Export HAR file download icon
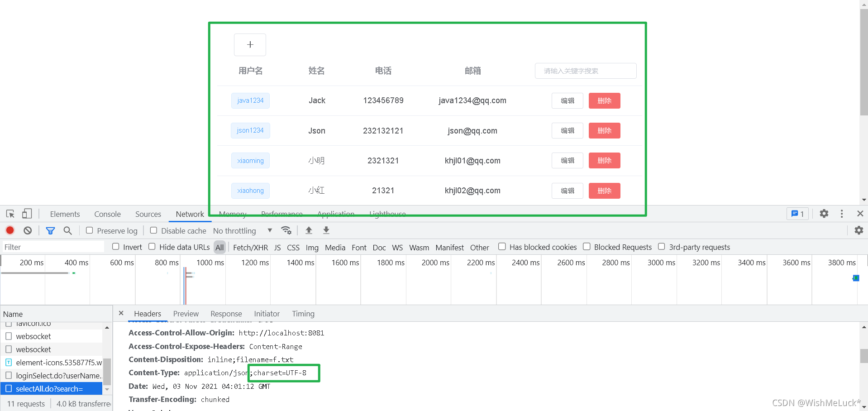 [326, 230]
